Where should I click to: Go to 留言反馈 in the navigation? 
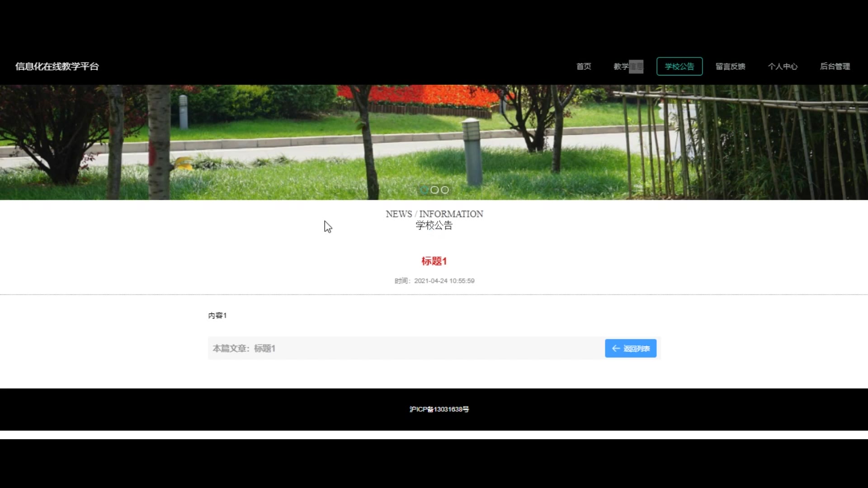coord(730,66)
